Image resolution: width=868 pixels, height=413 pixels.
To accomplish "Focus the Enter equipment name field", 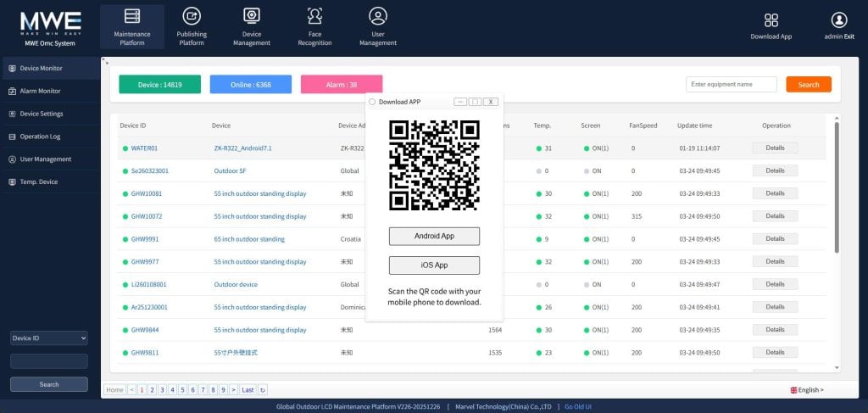I will point(732,84).
